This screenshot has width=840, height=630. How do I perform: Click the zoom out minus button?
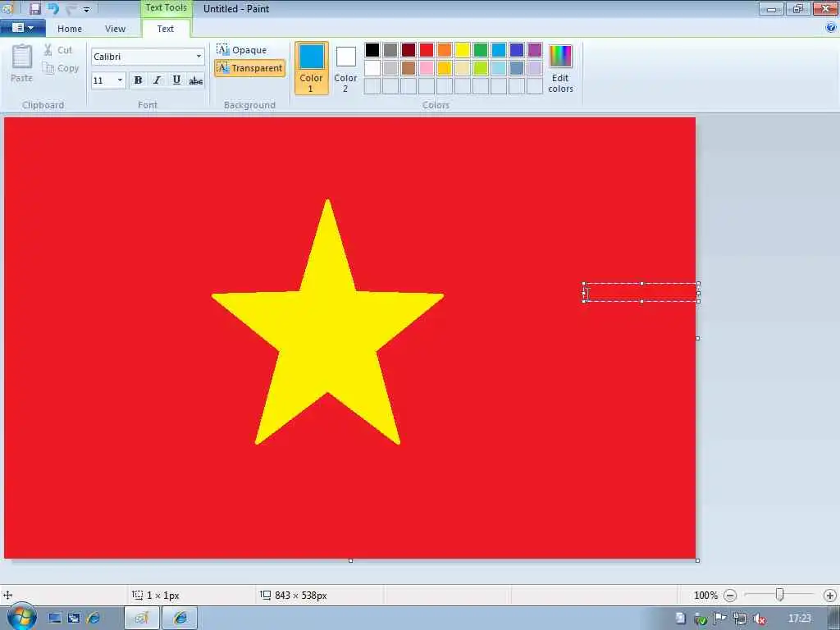tap(729, 596)
